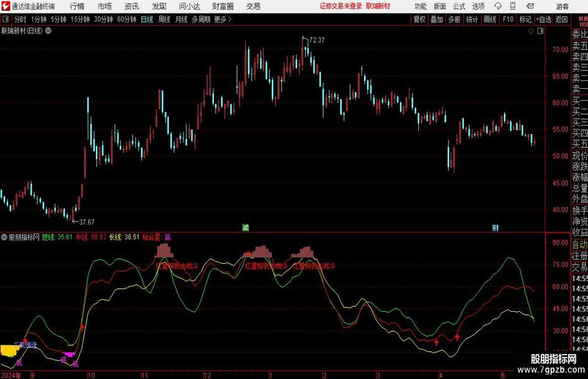
Task: Open the 财富圈 menu
Action: pos(223,6)
